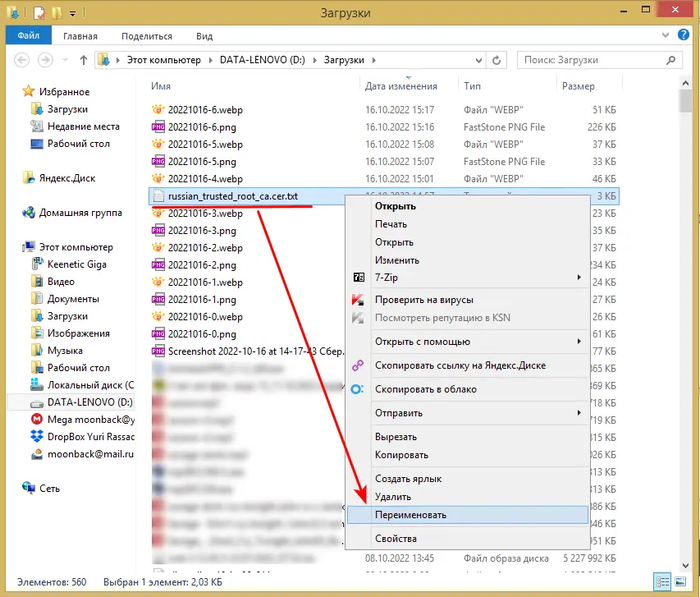Choose Изменить in context menu

point(468,260)
